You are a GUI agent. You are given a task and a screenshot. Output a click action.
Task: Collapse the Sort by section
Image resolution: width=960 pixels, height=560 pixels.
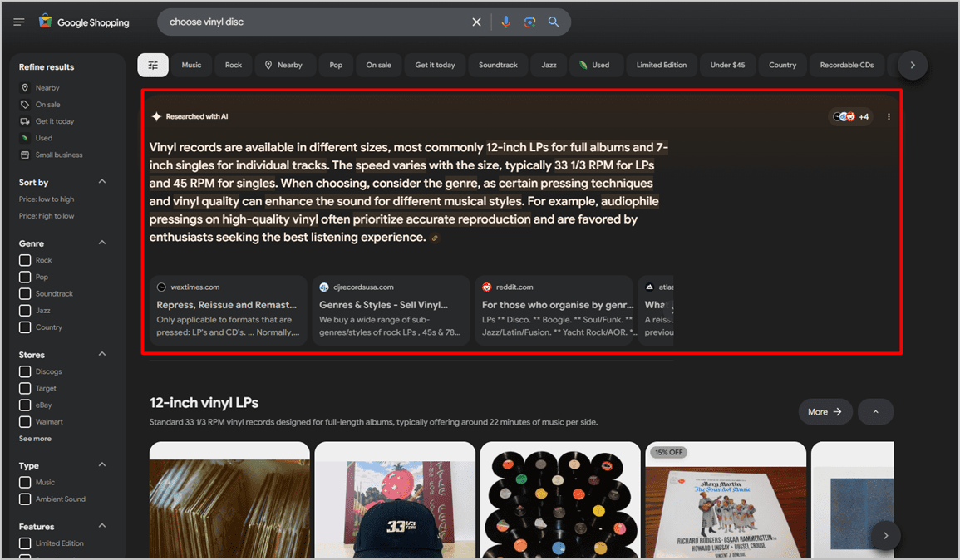pos(102,182)
